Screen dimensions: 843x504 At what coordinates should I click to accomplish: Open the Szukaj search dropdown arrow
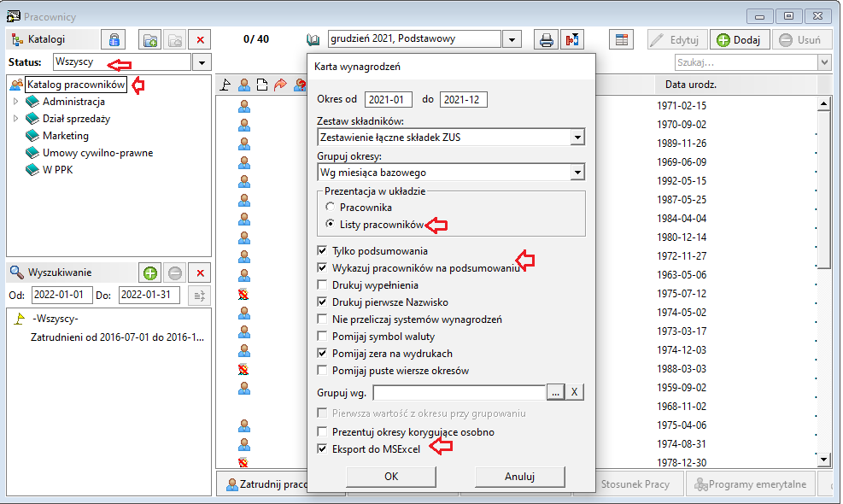[824, 62]
